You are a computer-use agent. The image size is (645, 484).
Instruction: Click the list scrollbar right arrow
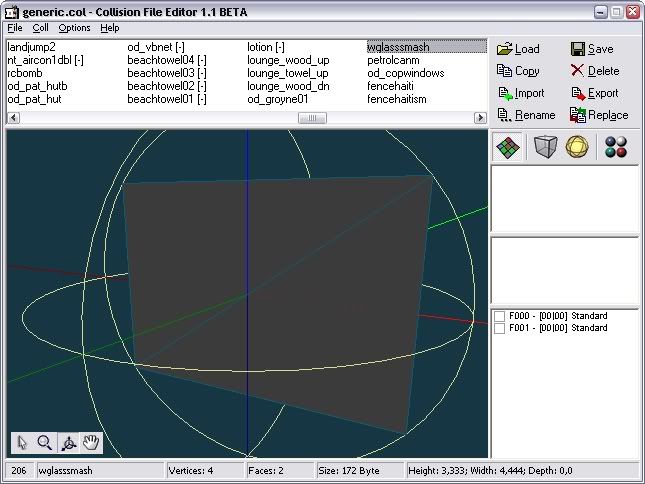click(x=480, y=118)
